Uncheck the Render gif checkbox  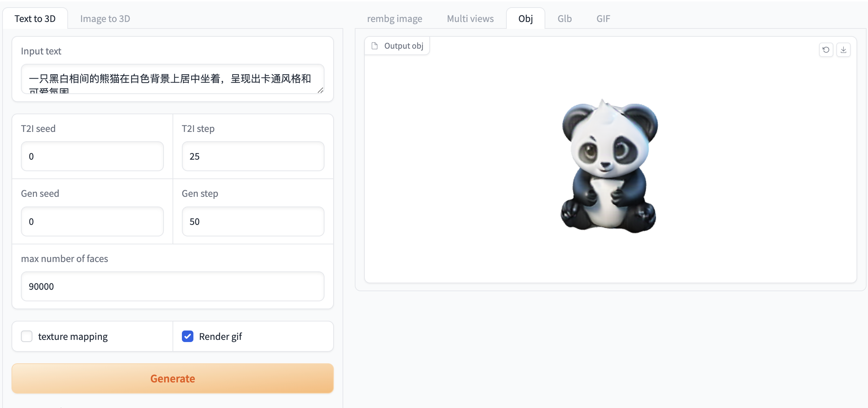188,336
